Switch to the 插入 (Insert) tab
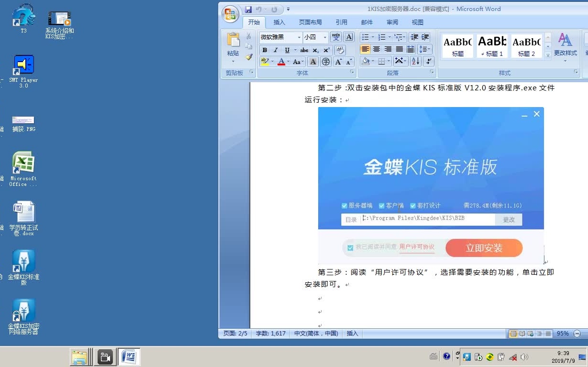Screen dimensions: 588x367 pyautogui.click(x=279, y=22)
